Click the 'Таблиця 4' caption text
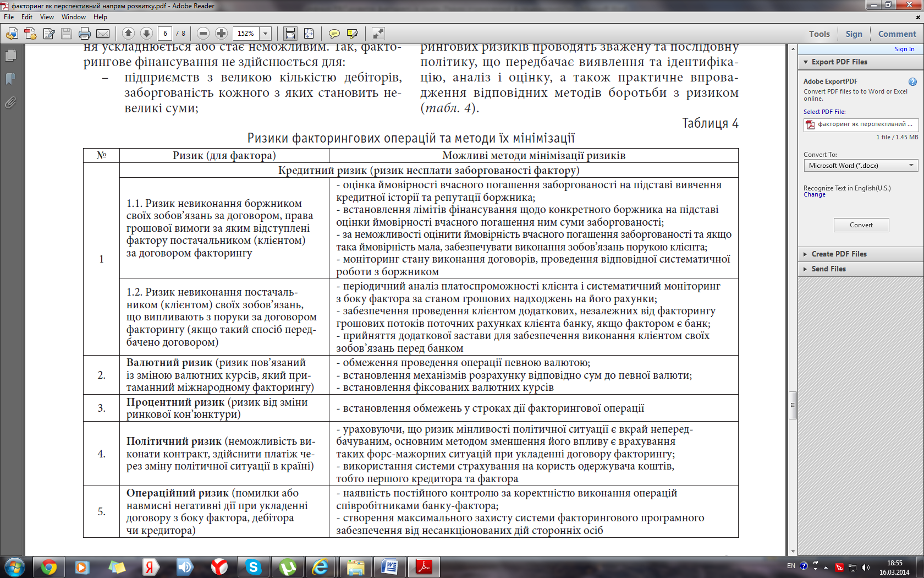924x578 pixels. 710,123
